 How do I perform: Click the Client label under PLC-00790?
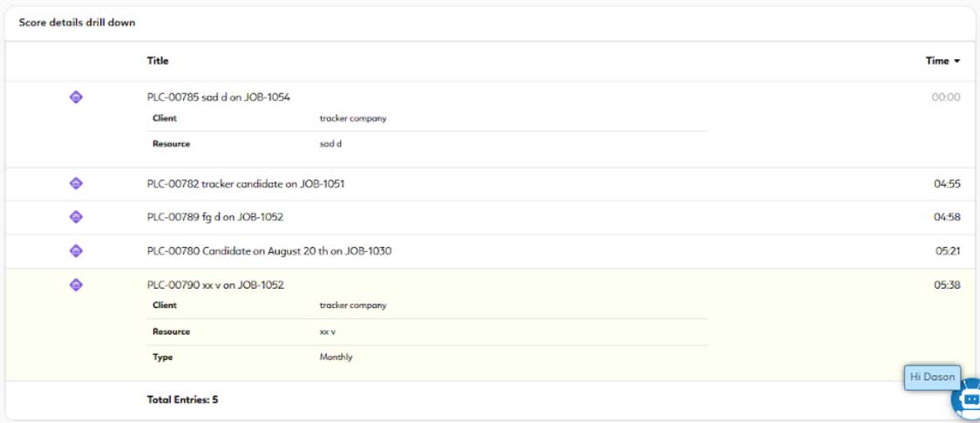pyautogui.click(x=165, y=305)
